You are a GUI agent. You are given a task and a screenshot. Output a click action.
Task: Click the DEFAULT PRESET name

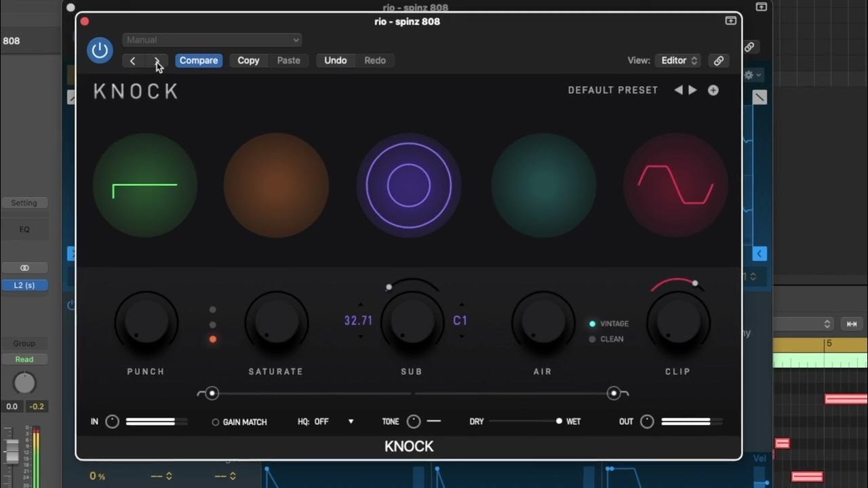613,90
